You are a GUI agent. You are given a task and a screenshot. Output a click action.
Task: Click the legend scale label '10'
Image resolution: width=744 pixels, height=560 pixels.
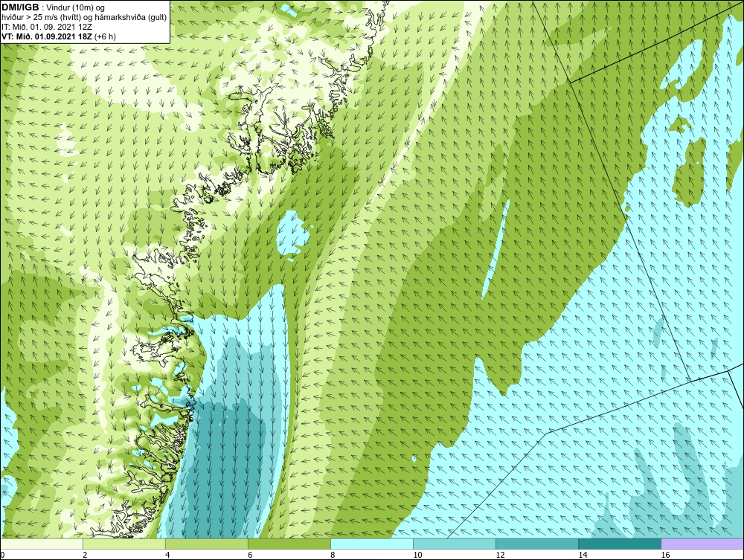(417, 555)
